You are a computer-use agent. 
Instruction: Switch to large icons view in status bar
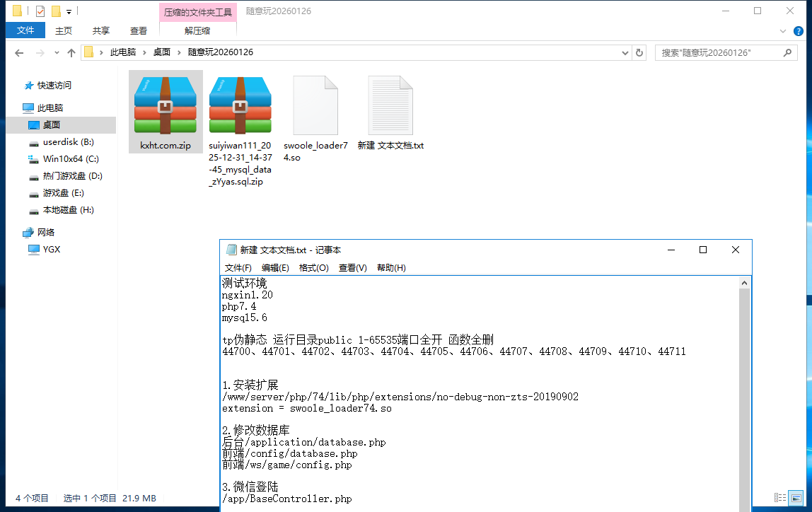click(x=796, y=498)
